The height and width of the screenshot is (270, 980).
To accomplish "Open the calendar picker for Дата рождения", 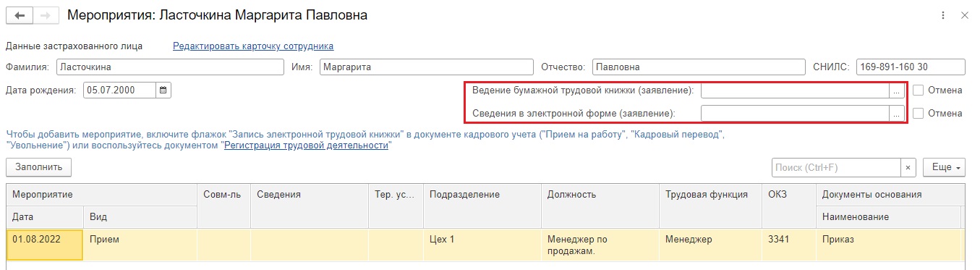I will tap(163, 90).
